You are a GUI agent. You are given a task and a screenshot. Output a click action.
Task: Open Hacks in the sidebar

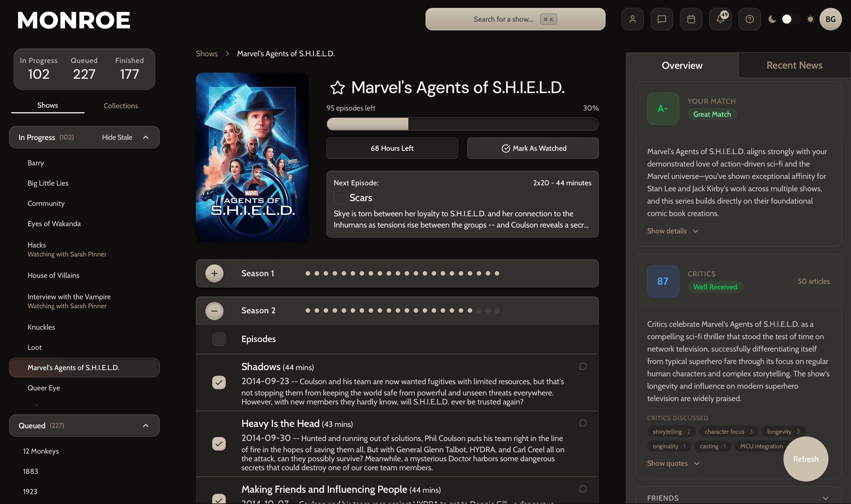pyautogui.click(x=37, y=245)
